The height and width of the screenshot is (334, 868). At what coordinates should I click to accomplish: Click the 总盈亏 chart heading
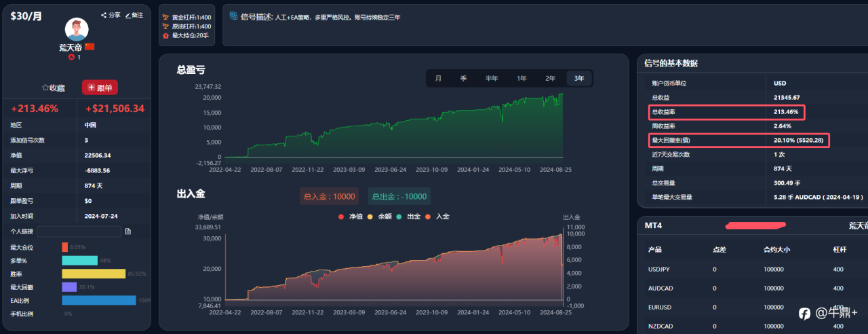point(191,69)
